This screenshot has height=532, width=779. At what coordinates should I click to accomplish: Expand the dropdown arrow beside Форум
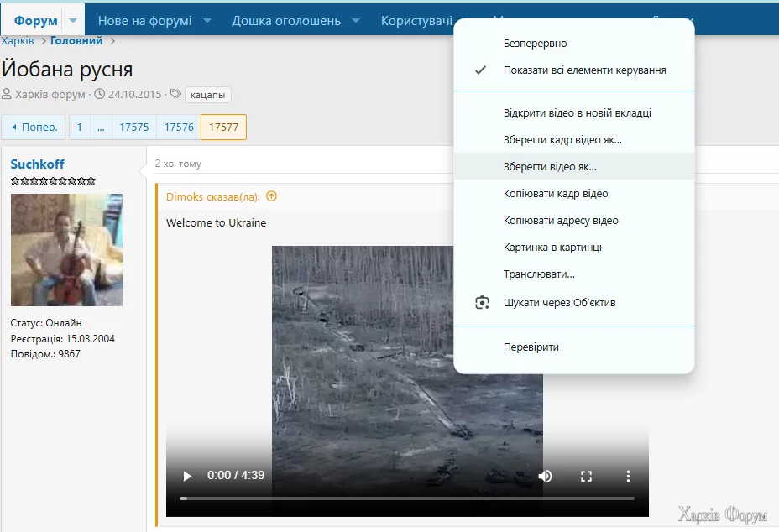point(72,20)
